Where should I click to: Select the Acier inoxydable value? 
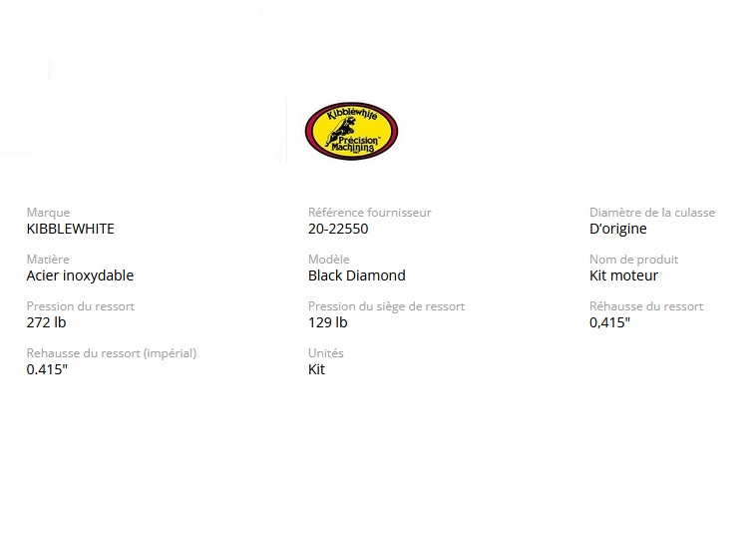point(80,275)
